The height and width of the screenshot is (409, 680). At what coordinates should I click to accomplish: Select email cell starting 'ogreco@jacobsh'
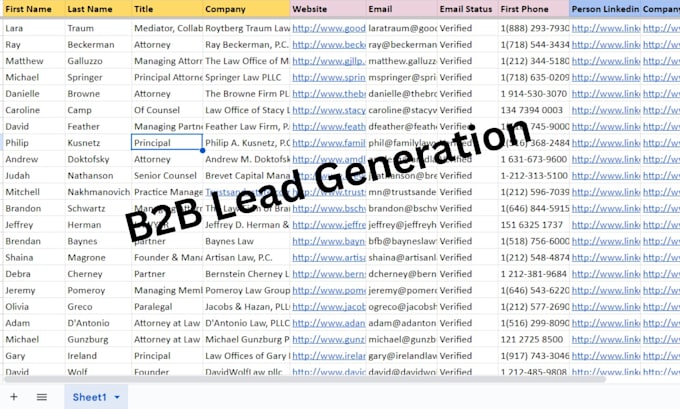pos(402,307)
